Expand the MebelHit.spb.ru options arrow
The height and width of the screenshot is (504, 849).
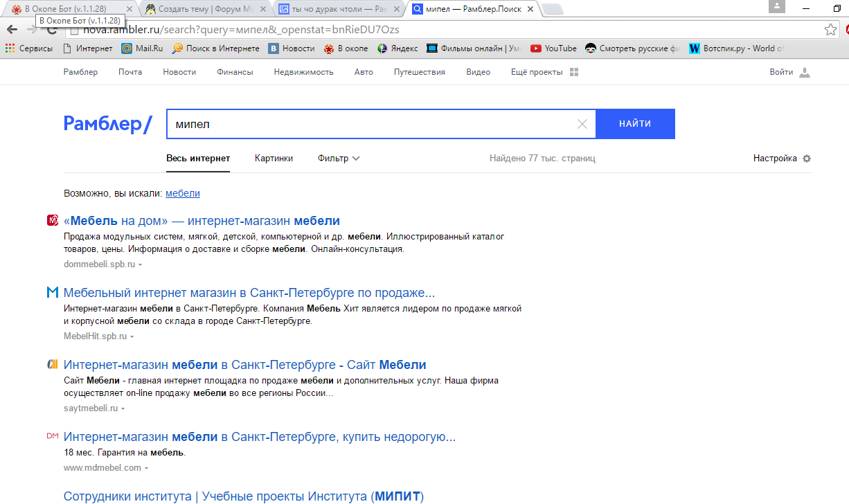[132, 336]
